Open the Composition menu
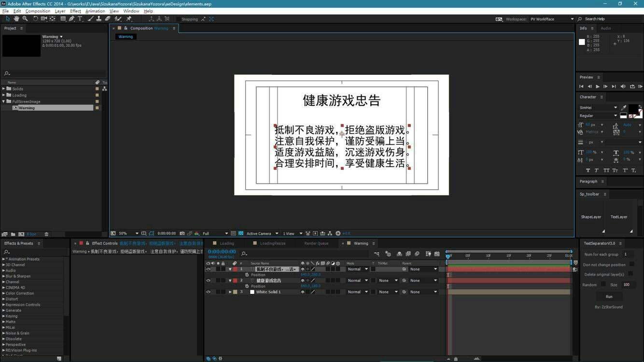 [38, 11]
